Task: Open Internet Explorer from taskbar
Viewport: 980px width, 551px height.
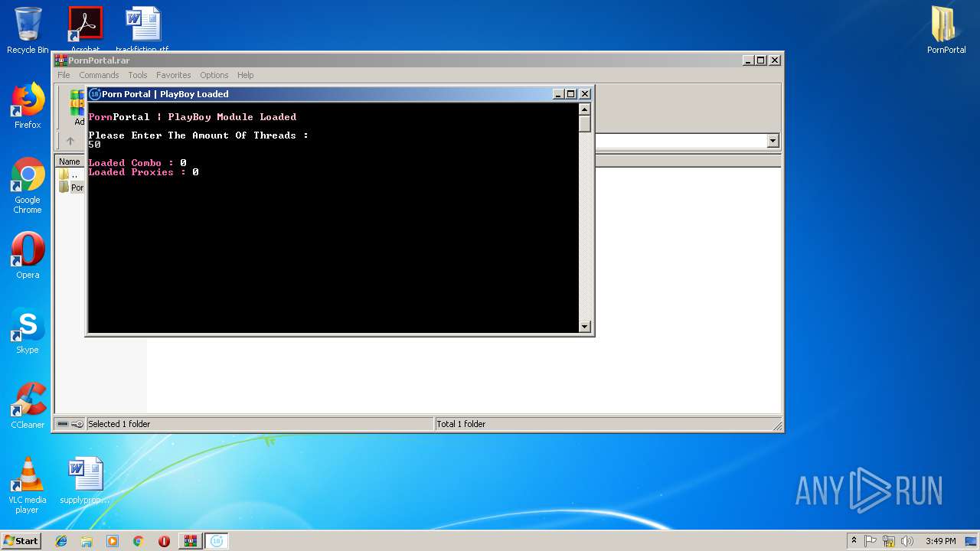Action: 61,541
